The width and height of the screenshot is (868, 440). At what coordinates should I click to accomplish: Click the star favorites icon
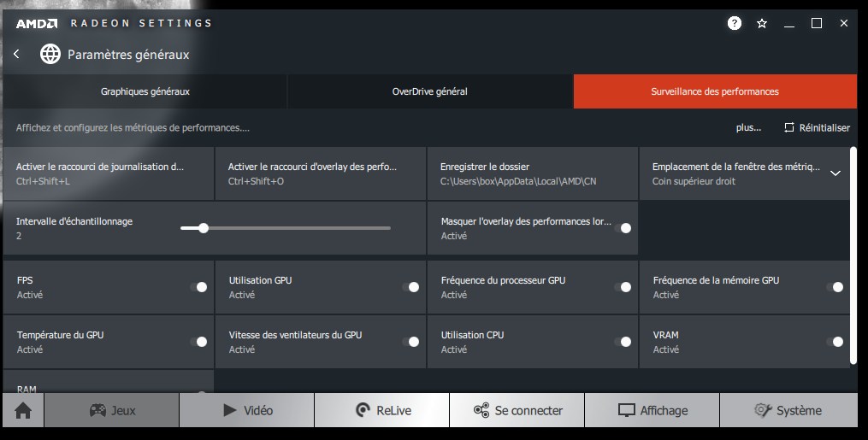762,23
